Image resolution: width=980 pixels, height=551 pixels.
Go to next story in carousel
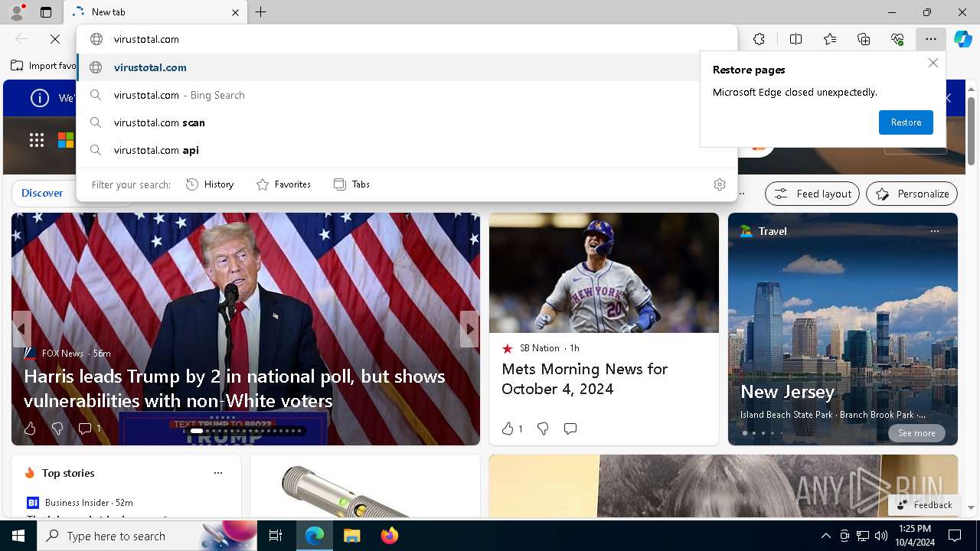469,329
